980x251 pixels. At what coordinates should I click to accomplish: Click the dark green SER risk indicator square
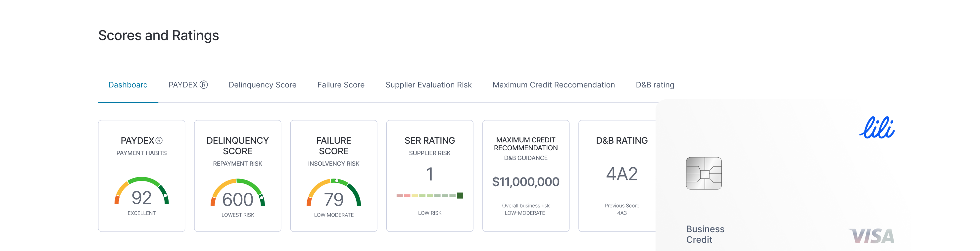[460, 195]
